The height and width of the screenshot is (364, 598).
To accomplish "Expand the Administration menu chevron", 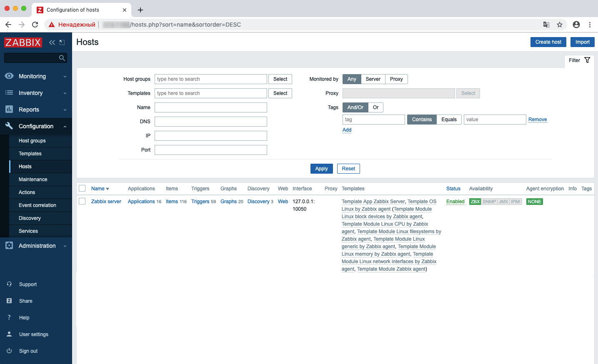I will pyautogui.click(x=65, y=246).
